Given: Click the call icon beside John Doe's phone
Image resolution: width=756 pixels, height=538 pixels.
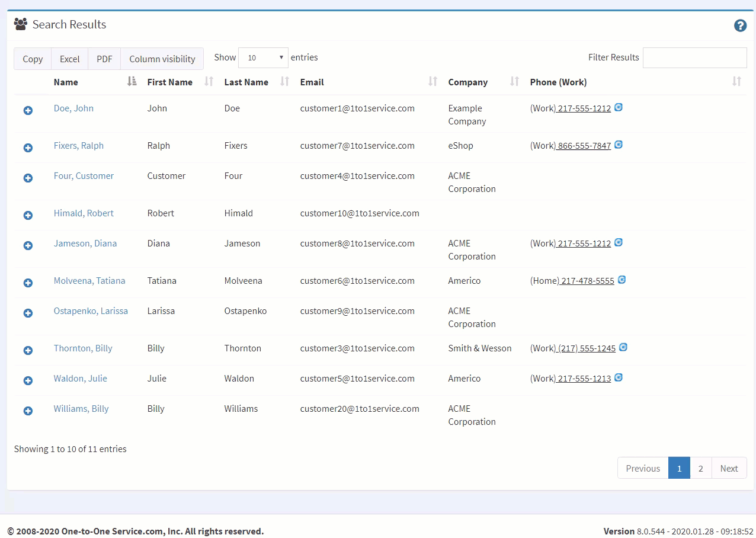Looking at the screenshot, I should (619, 107).
